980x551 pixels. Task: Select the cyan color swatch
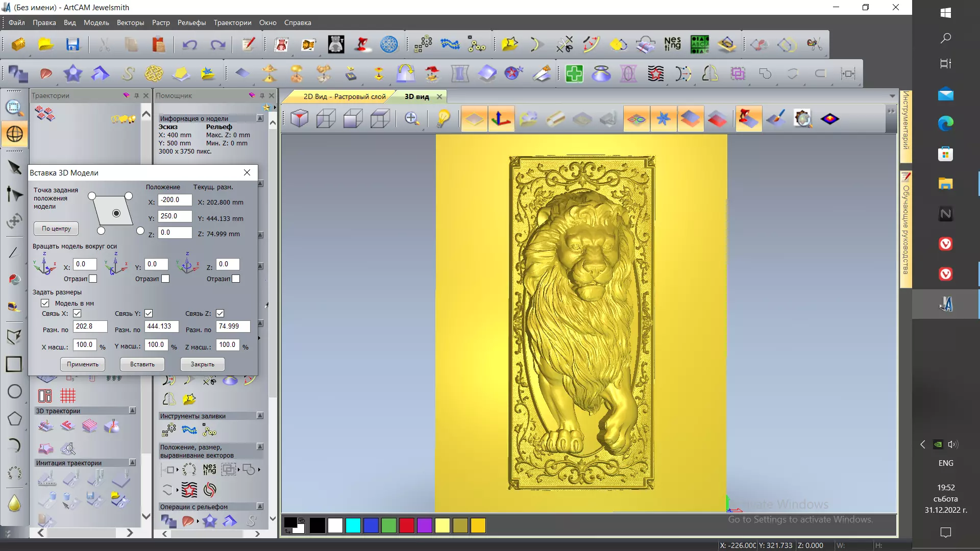[x=353, y=525]
